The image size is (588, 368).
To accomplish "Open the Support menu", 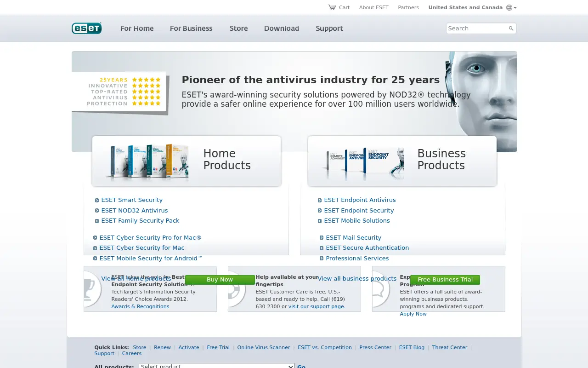I will click(329, 29).
